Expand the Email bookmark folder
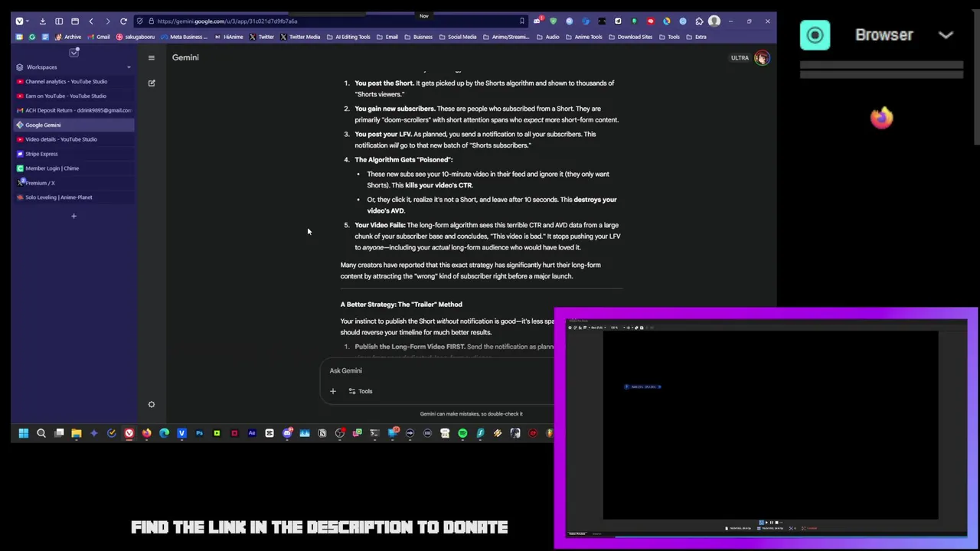Viewport: 980px width, 551px height. click(x=387, y=37)
